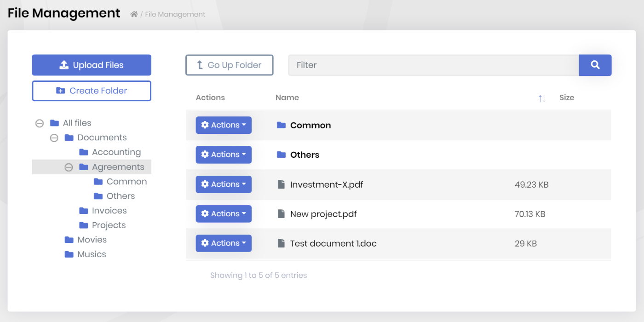Click the gear icon on Test document 1.doc Actions
644x322 pixels.
click(x=205, y=243)
